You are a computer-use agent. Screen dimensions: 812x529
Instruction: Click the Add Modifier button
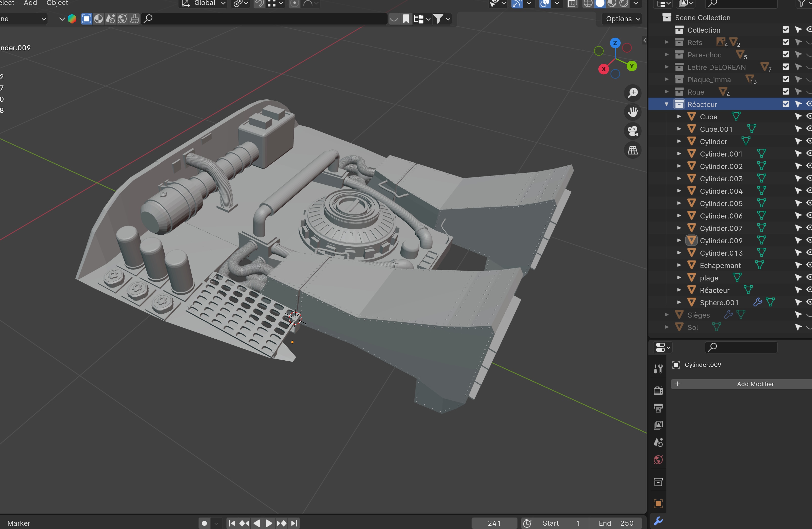(741, 384)
